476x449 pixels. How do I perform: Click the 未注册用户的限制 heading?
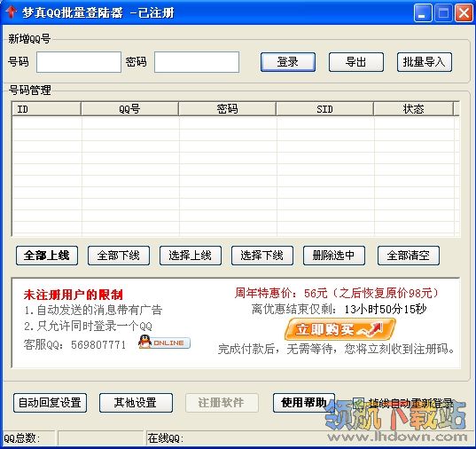74,295
